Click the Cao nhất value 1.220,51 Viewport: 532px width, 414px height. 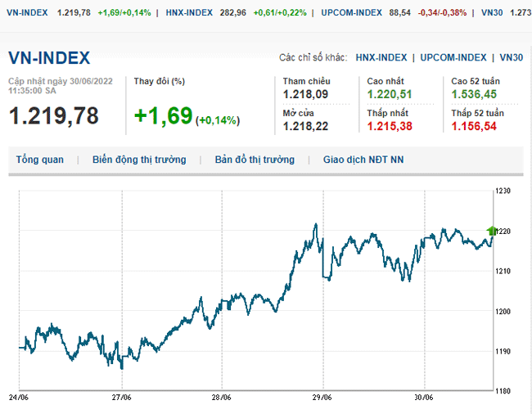391,95
